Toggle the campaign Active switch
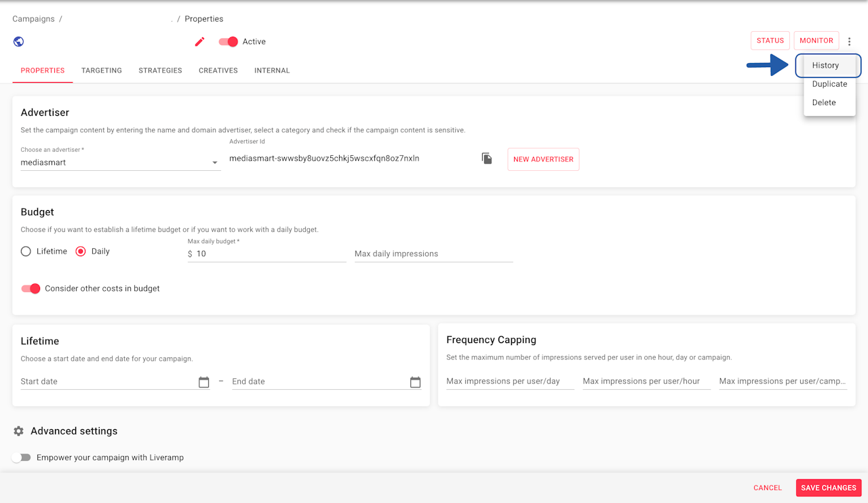 (229, 41)
